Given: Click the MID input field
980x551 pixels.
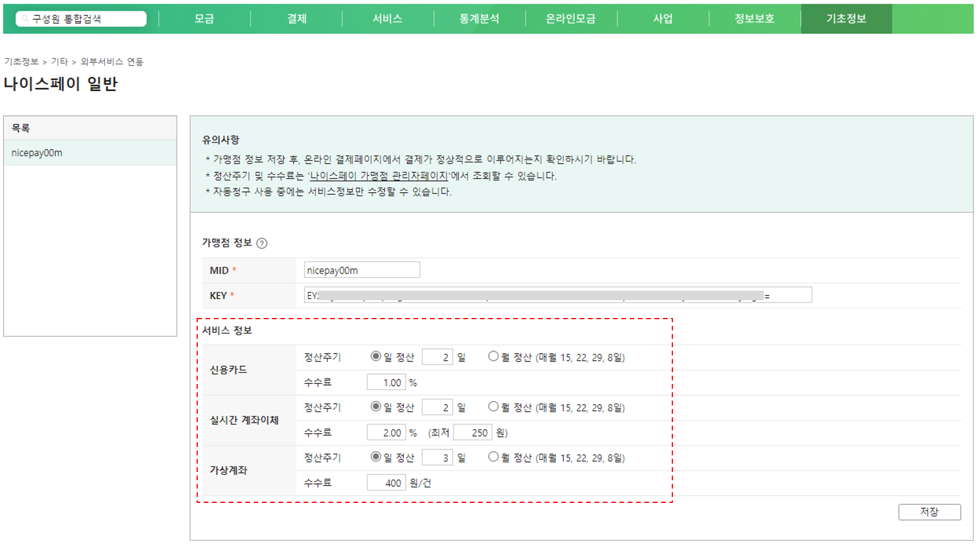Looking at the screenshot, I should click(x=362, y=270).
